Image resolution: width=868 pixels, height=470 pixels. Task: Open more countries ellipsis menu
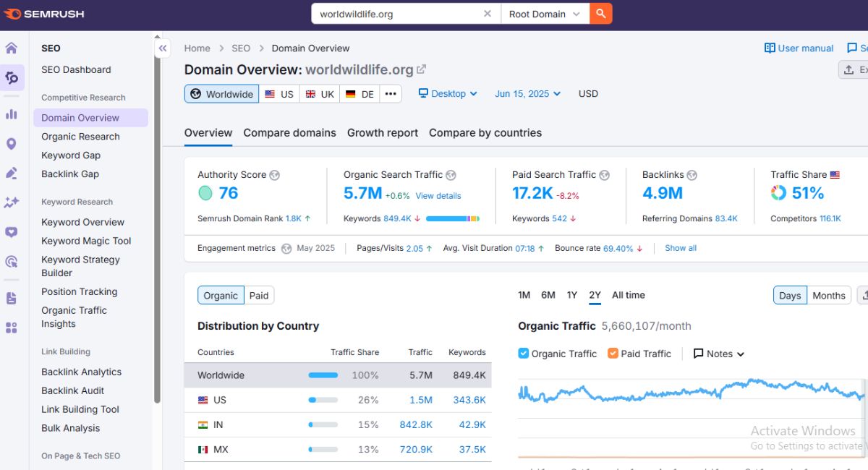pos(391,94)
